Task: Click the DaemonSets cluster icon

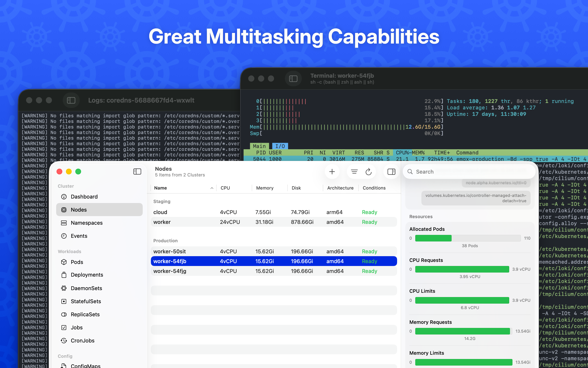Action: tap(64, 288)
